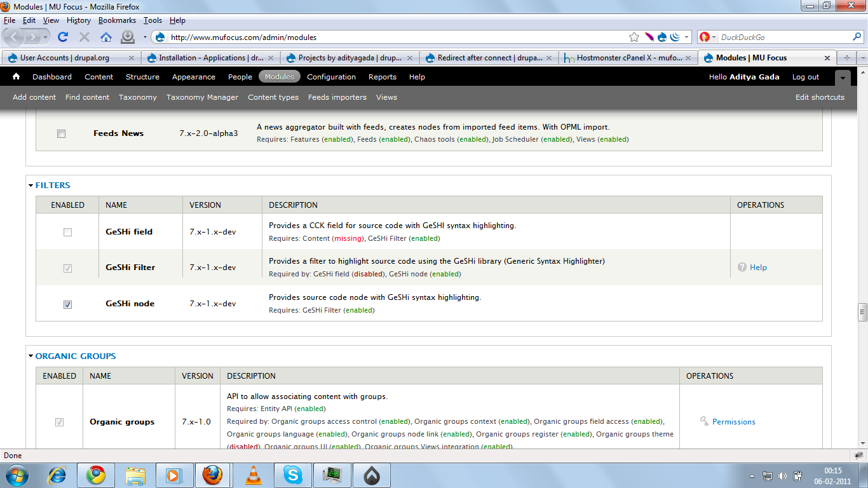Click the Feeds News version 7.x-2.0-alpha3 text
This screenshot has height=488, width=868.
click(208, 133)
